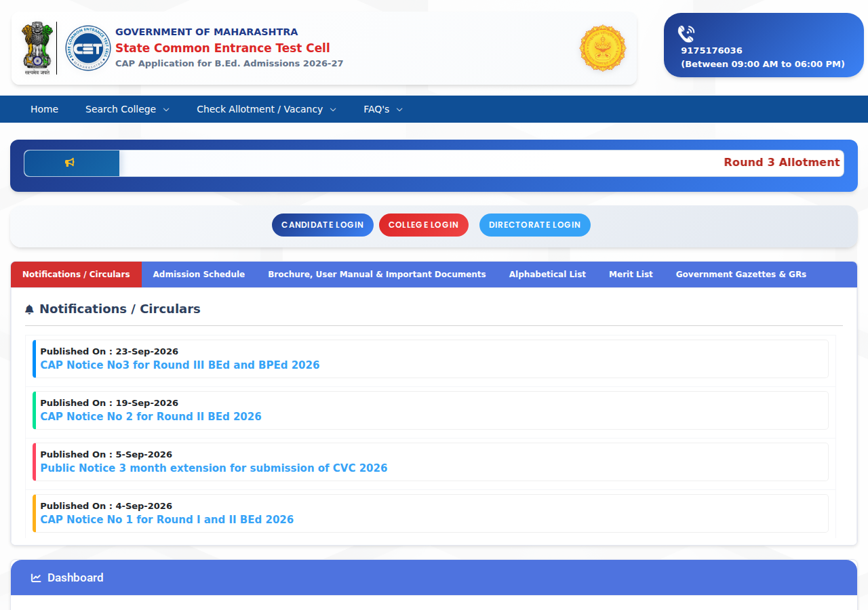Click the chart icon beside Dashboard
Viewport: 868px width, 610px height.
pos(36,578)
